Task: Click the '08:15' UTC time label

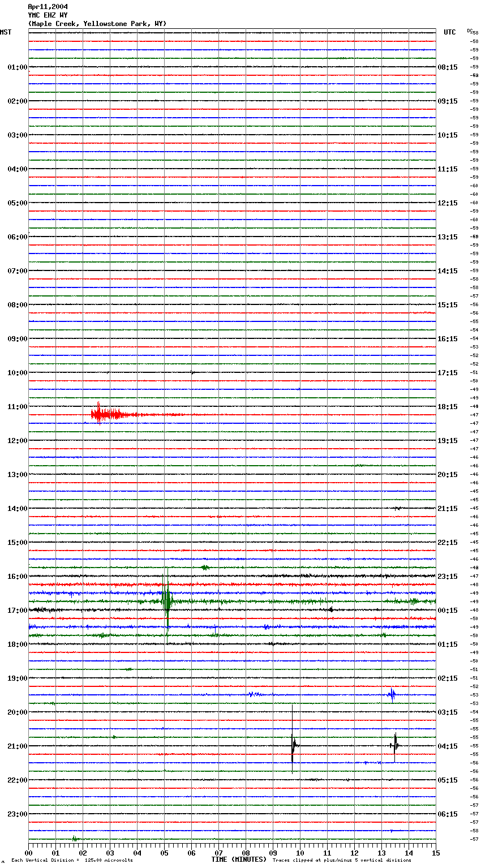Action: tap(448, 67)
